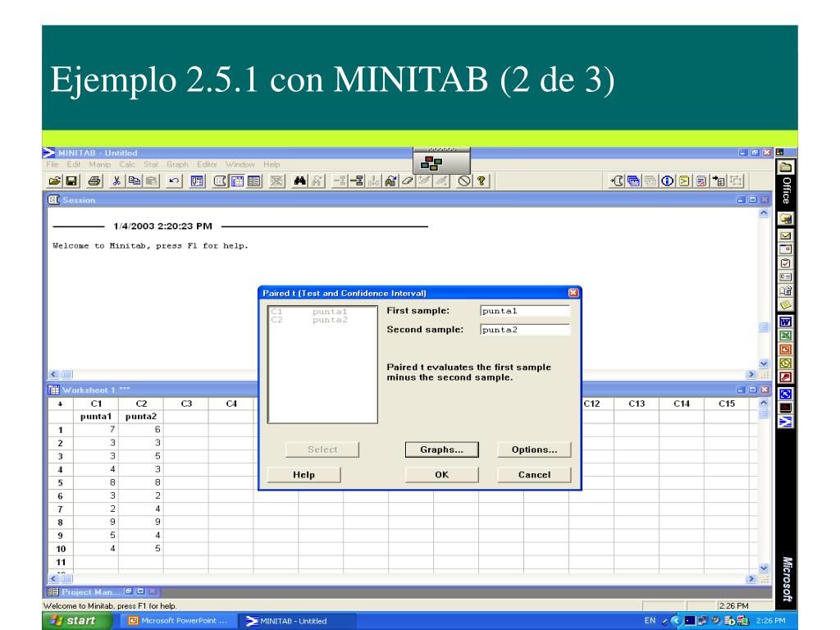Click the Graphs... button in Paired t dialog
The width and height of the screenshot is (840, 630).
click(x=442, y=450)
